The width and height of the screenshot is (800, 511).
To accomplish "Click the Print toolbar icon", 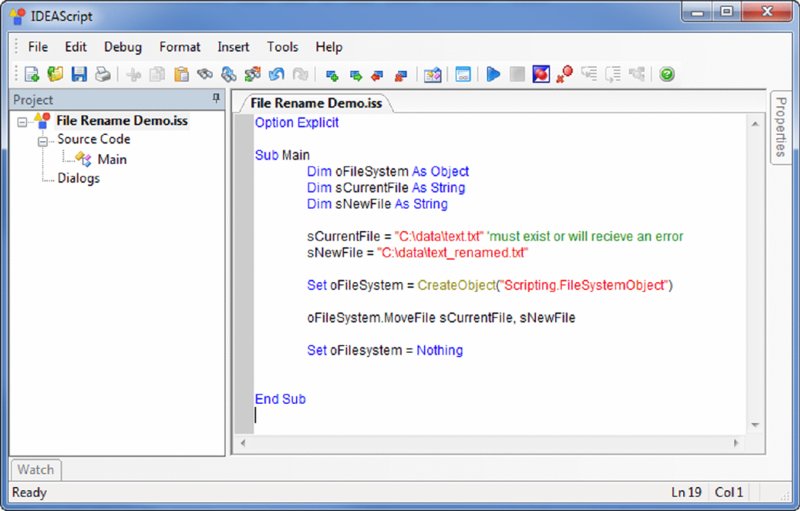I will [x=103, y=74].
